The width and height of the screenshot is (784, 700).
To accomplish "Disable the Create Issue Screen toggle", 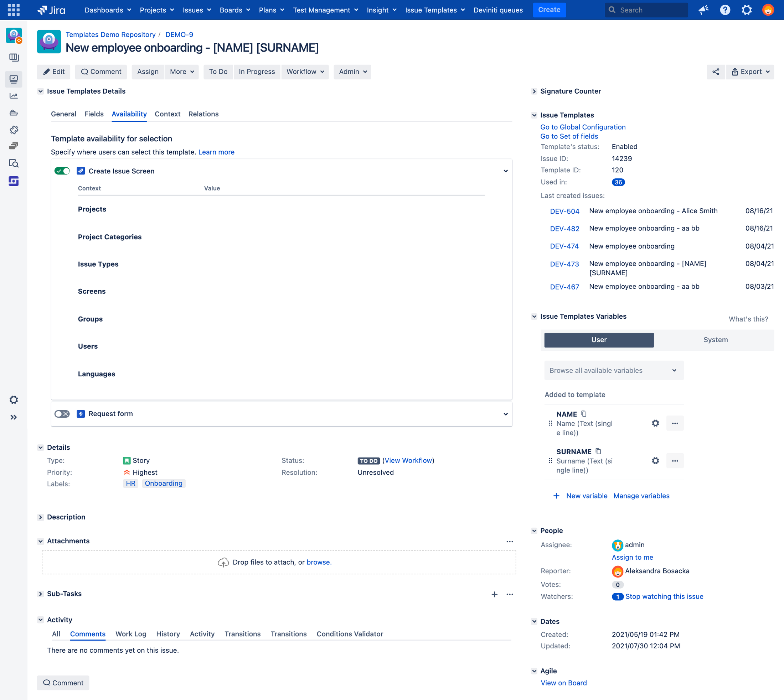I will (62, 171).
